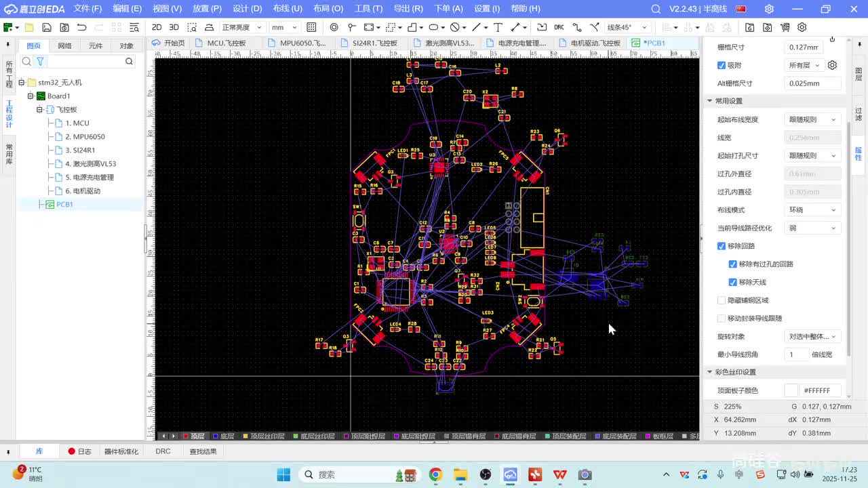Image resolution: width=868 pixels, height=488 pixels.
Task: Switch to the 电机驱动.飞控板 tab
Action: tap(589, 43)
